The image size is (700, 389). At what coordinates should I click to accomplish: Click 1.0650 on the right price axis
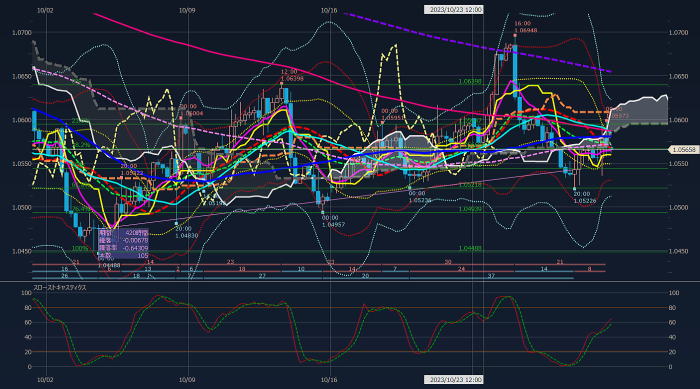679,76
